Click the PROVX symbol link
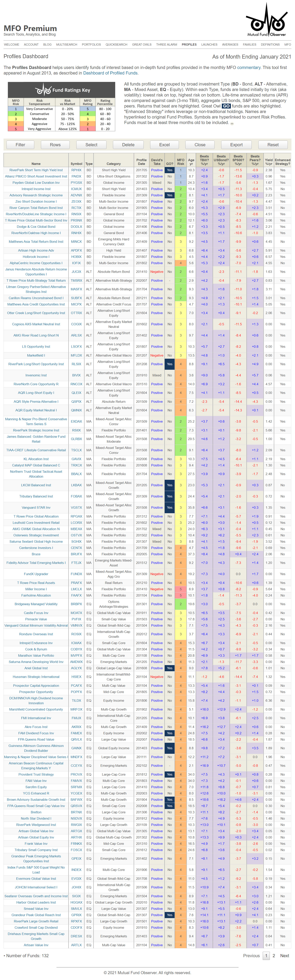 point(76,774)
